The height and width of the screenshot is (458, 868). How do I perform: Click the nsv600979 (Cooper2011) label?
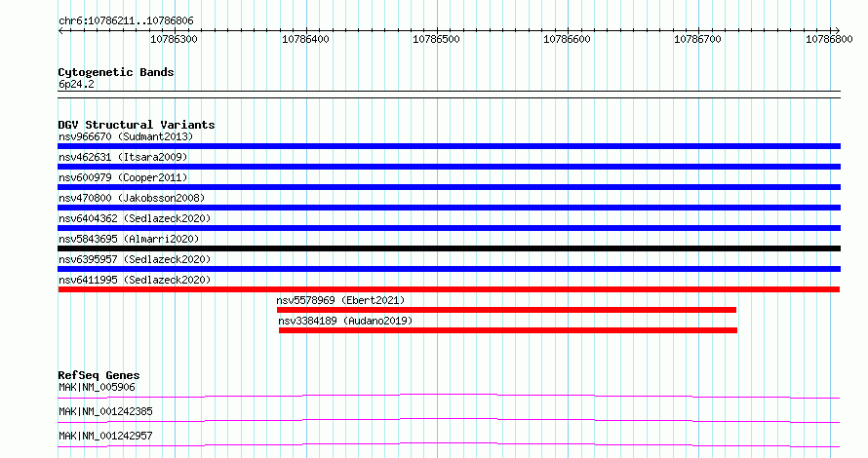click(123, 177)
